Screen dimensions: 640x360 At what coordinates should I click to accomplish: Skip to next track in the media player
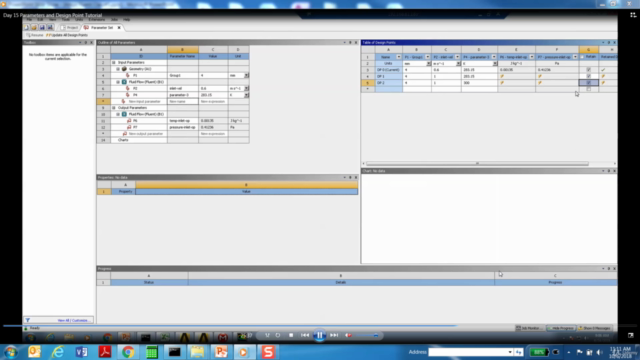(334, 335)
